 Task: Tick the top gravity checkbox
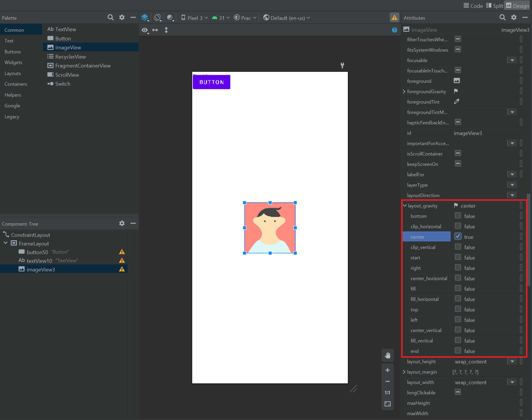coord(458,309)
